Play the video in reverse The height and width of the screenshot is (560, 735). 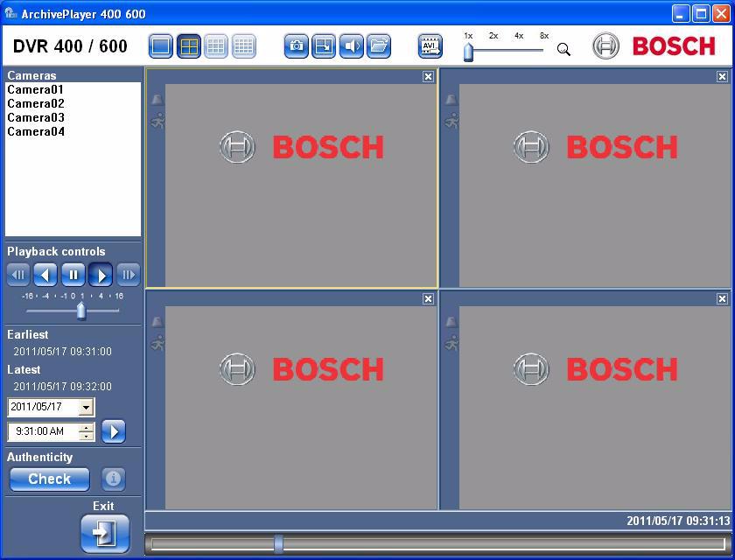click(x=45, y=275)
